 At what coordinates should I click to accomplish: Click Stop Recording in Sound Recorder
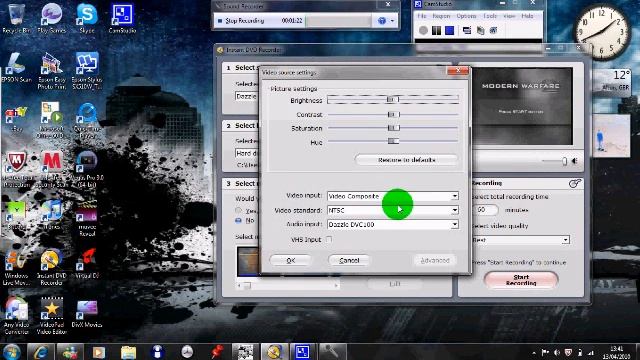click(241, 20)
